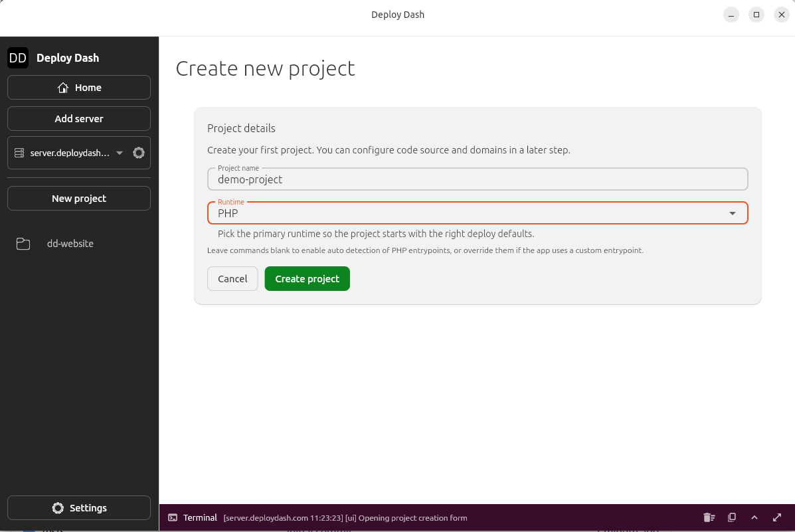Open the dd-website project
795x532 pixels.
(70, 243)
